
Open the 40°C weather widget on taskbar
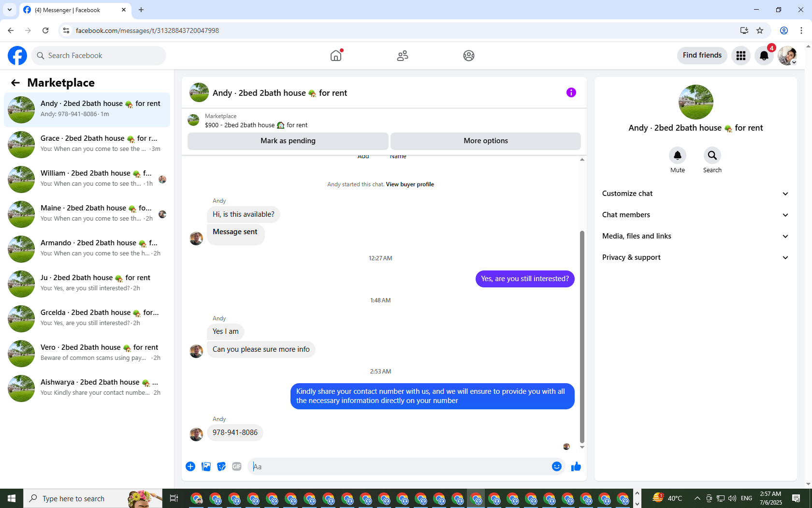click(x=667, y=498)
